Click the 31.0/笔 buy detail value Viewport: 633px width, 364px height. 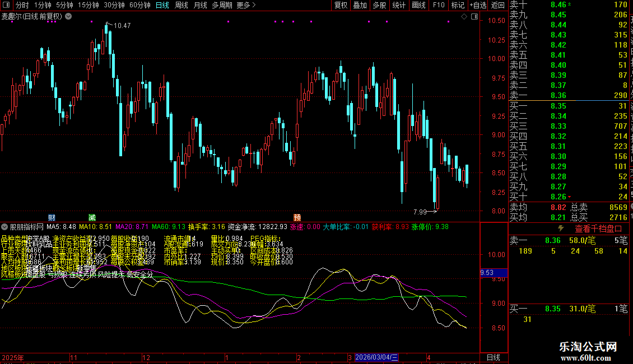point(582,309)
